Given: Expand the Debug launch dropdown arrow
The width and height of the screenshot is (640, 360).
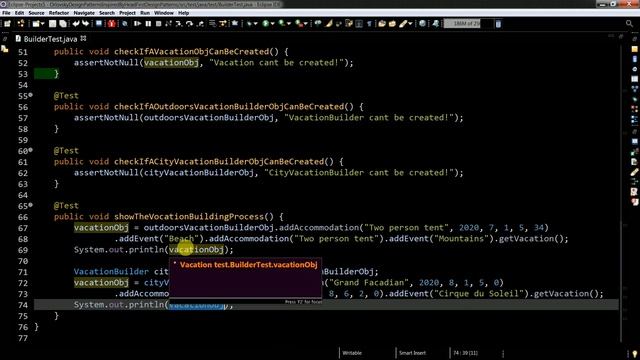Looking at the screenshot, I should 256,24.
